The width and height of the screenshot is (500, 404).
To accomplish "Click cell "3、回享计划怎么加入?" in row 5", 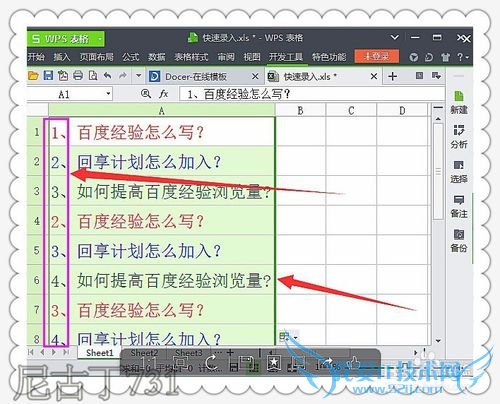I will point(162,250).
